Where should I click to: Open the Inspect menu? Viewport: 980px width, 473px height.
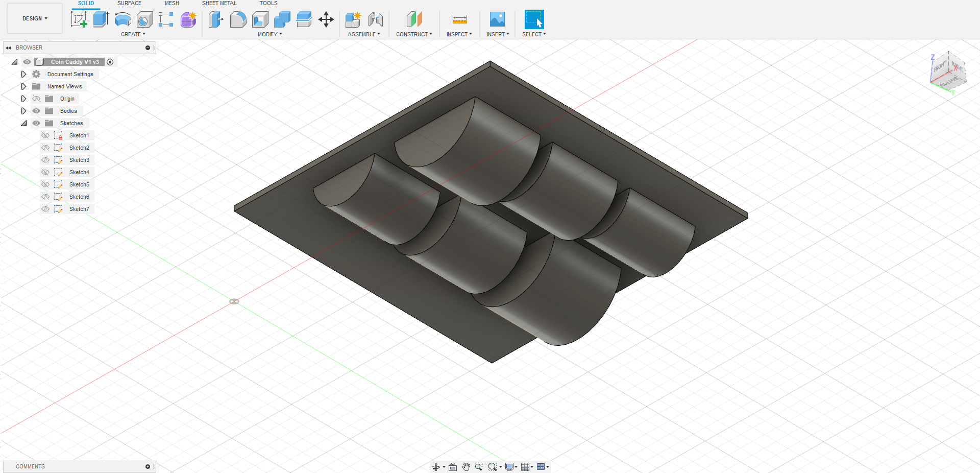(459, 34)
